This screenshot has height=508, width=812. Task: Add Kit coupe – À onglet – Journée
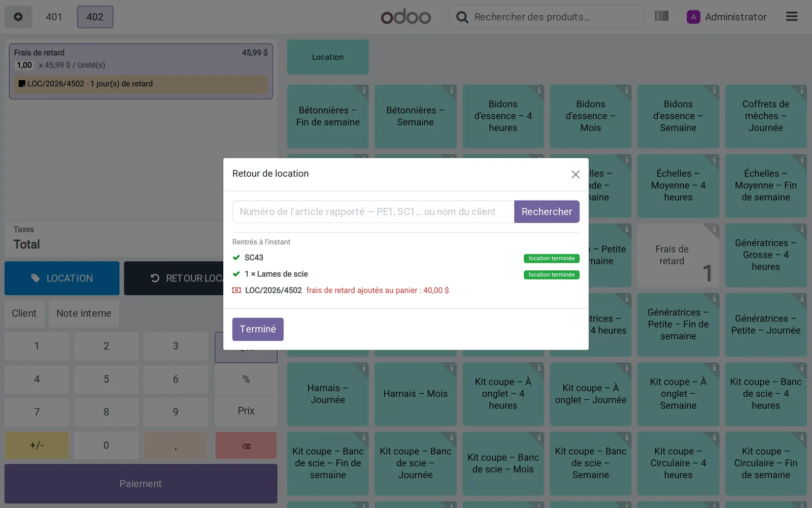click(591, 394)
